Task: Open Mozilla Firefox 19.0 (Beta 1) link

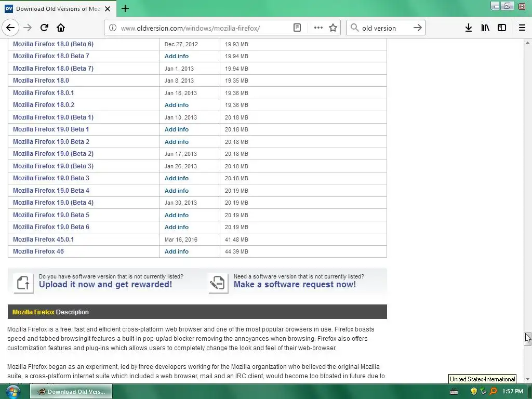Action: [54, 117]
